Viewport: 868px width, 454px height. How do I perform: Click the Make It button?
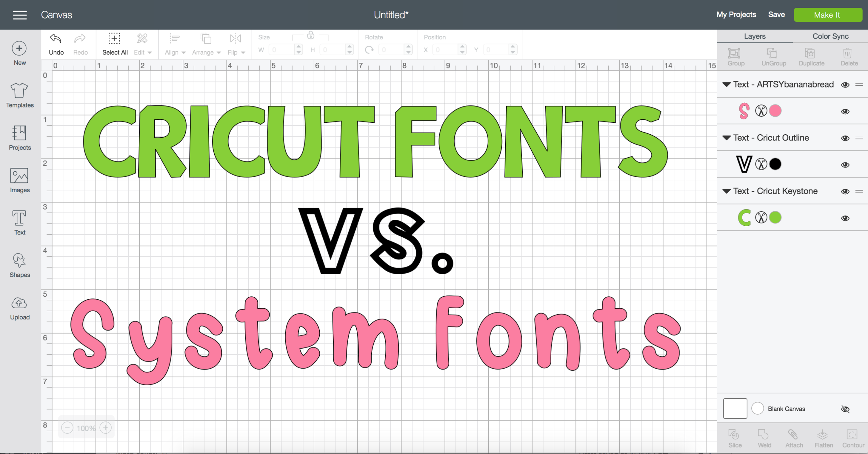pos(827,14)
